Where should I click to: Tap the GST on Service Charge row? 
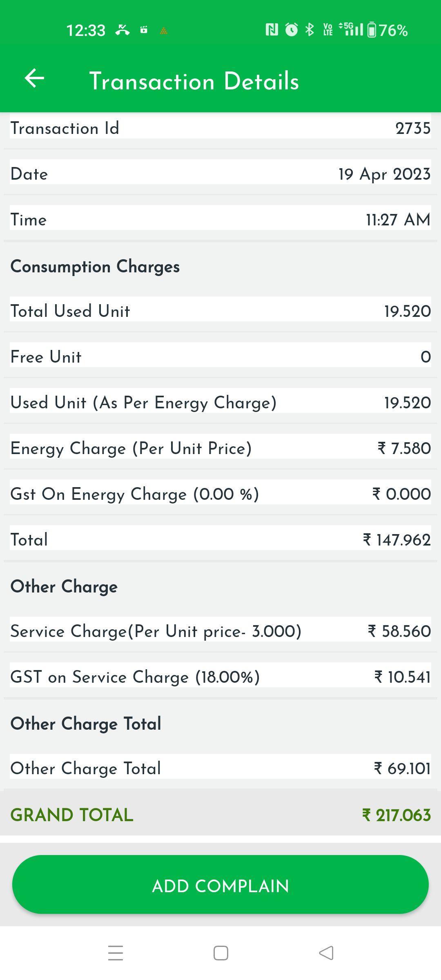(x=220, y=677)
